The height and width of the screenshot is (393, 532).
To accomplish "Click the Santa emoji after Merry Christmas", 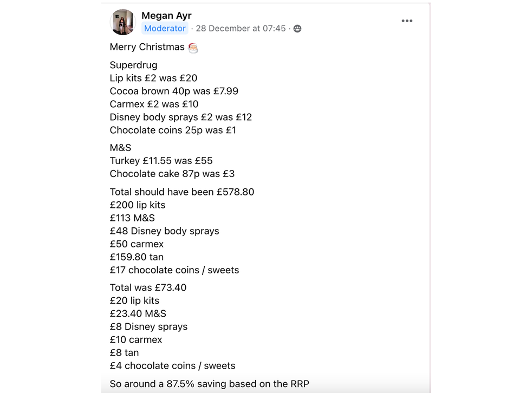I will [193, 48].
